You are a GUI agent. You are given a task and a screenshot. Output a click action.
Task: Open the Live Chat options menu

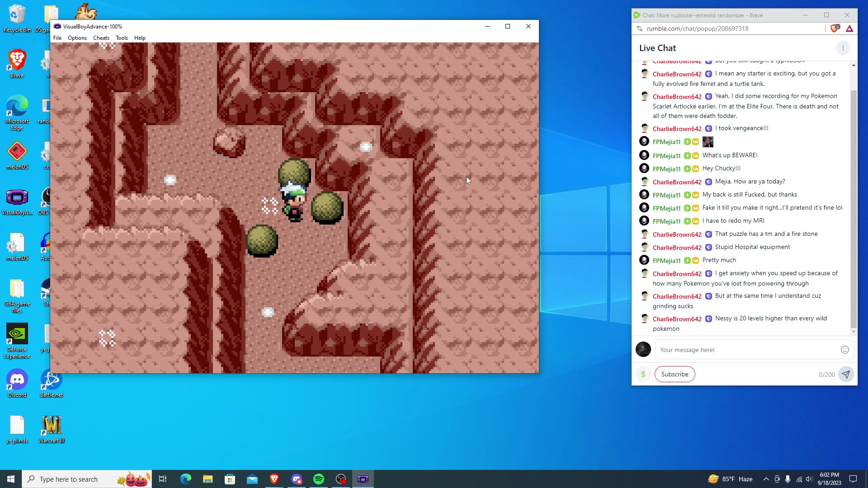(x=843, y=48)
